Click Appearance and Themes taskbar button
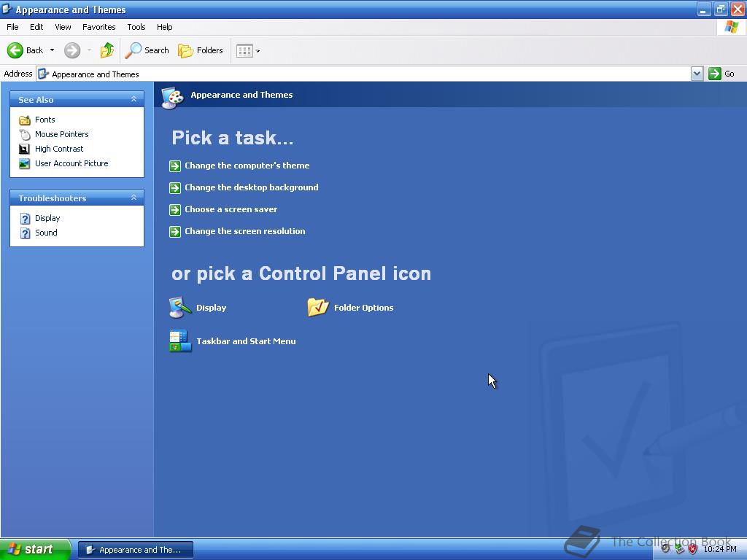The image size is (747, 560). coord(135,550)
